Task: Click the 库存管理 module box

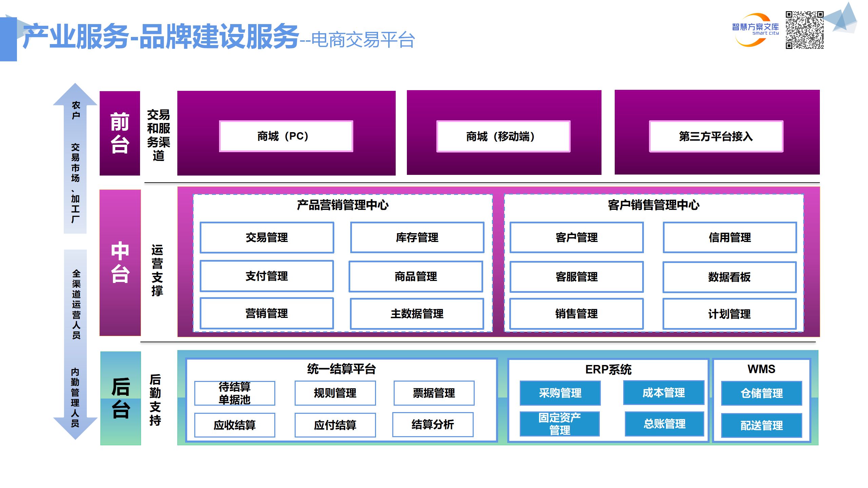Action: [417, 238]
